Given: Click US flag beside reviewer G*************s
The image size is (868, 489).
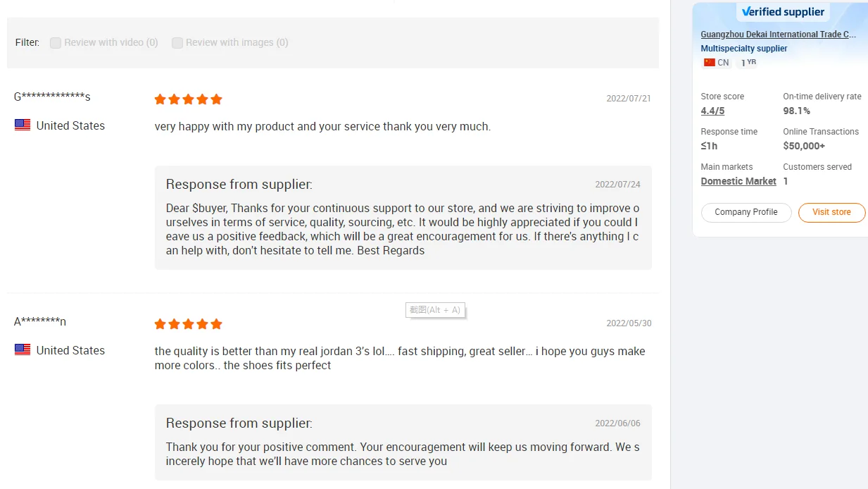Looking at the screenshot, I should [23, 125].
